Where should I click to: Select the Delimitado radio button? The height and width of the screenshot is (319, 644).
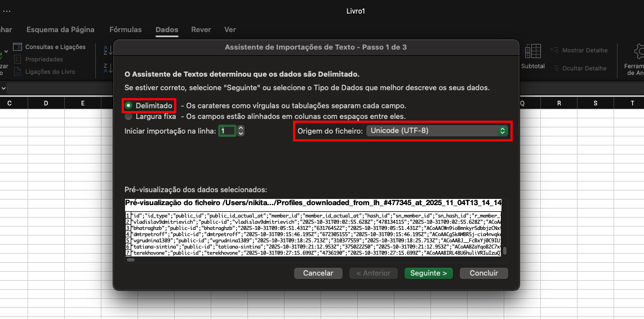click(x=129, y=105)
